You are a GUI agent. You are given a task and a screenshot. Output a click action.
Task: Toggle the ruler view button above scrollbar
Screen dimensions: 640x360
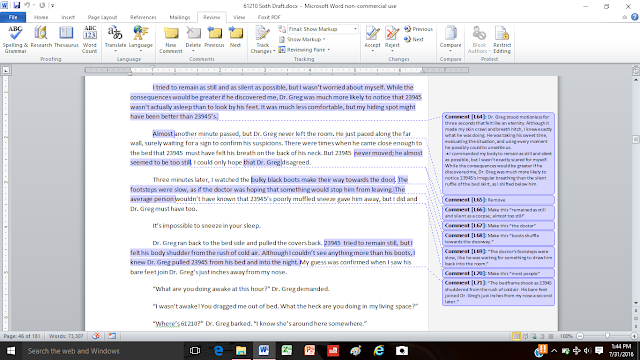(x=636, y=70)
